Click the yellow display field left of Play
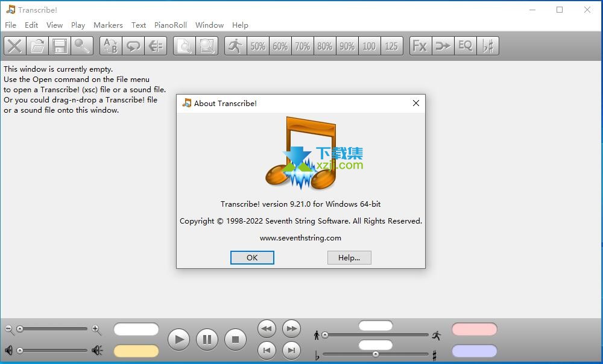This screenshot has width=603, height=364. (136, 351)
